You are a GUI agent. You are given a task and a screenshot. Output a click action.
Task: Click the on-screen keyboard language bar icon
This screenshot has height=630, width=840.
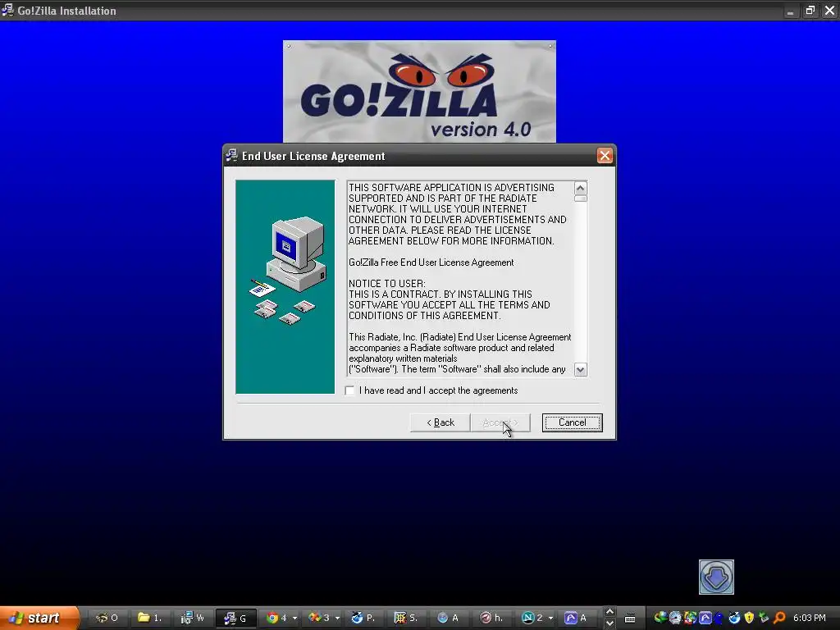click(630, 619)
